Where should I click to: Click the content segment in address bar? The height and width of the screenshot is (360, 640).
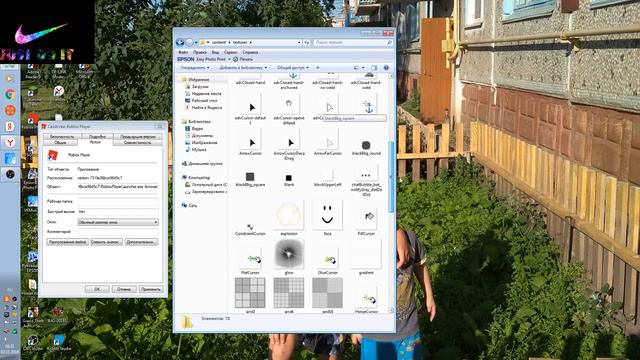pos(219,42)
